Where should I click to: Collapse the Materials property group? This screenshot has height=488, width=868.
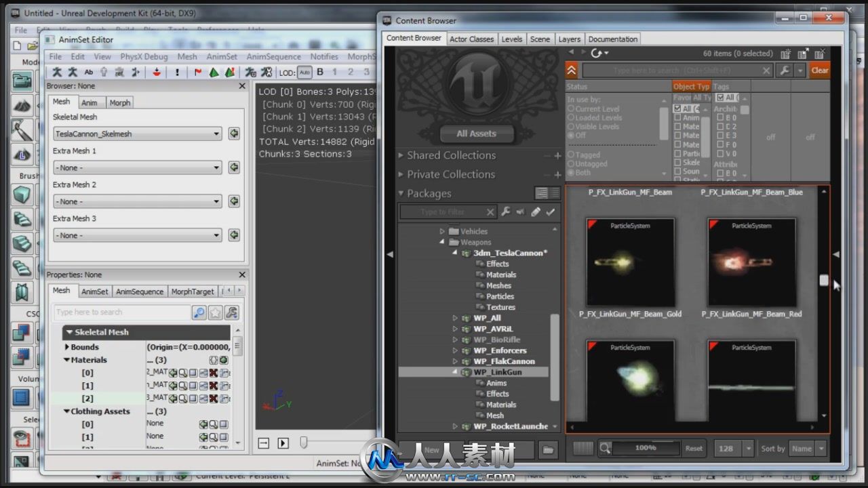67,360
